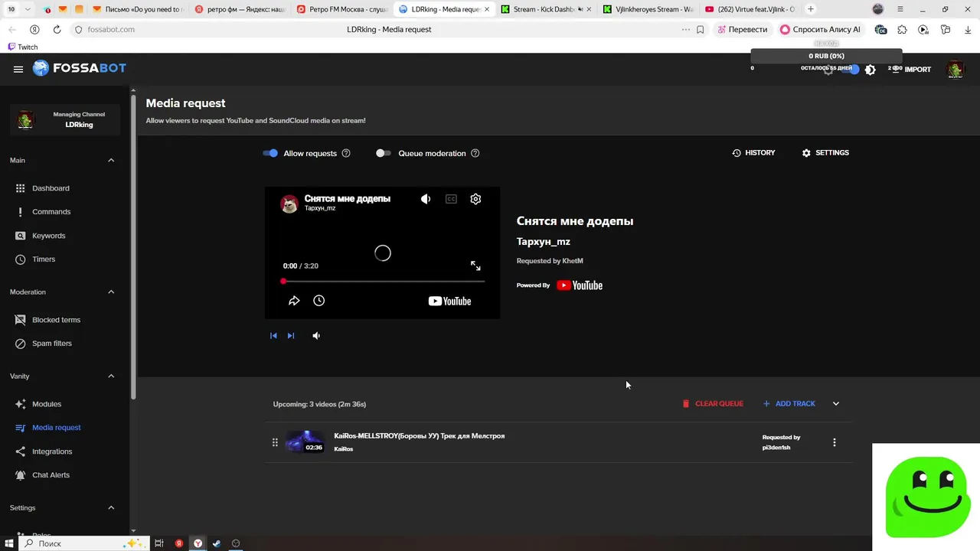The height and width of the screenshot is (551, 980).
Task: Open browser downloads
Action: pos(967,29)
